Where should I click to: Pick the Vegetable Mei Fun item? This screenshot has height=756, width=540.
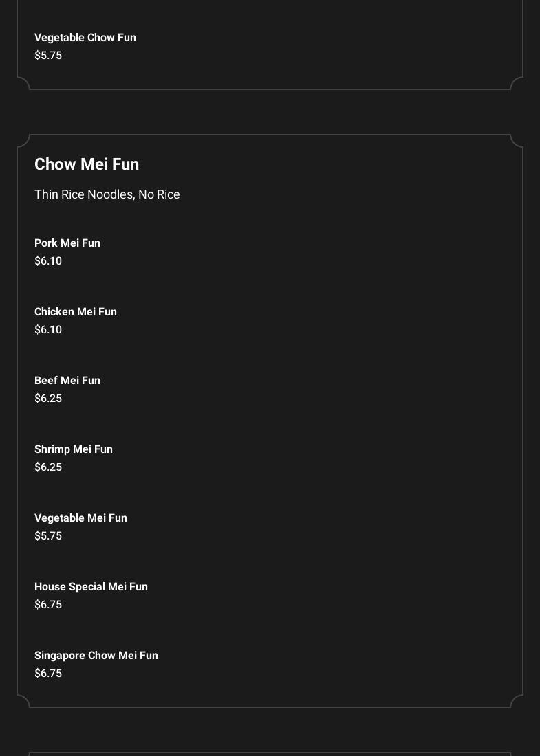coord(80,518)
